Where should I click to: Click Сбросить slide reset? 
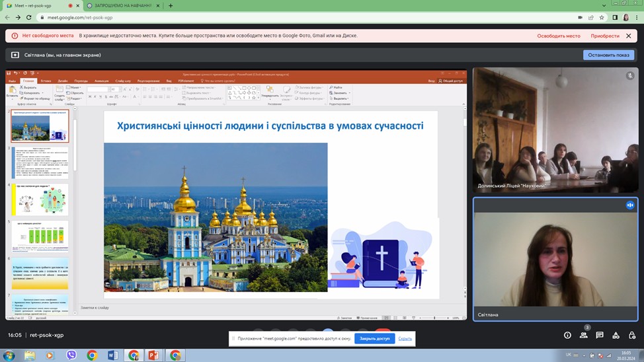[75, 92]
